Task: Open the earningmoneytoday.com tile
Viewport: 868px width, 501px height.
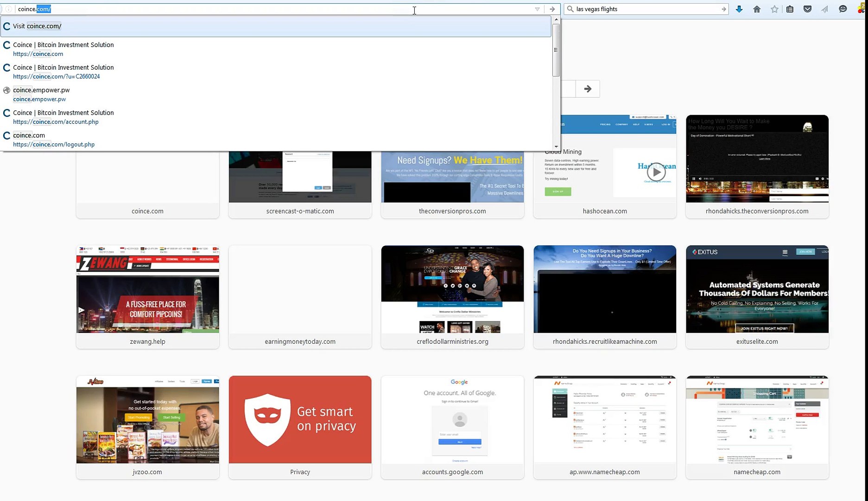Action: (x=300, y=297)
